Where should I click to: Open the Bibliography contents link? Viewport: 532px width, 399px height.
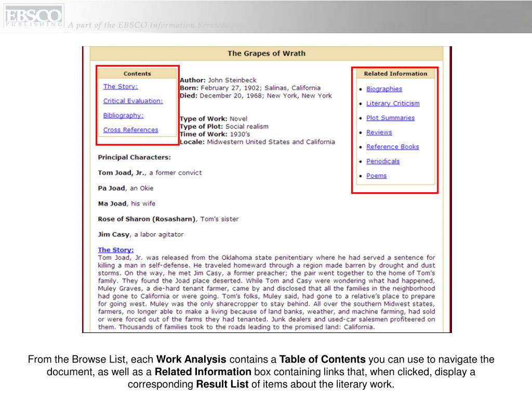[124, 116]
